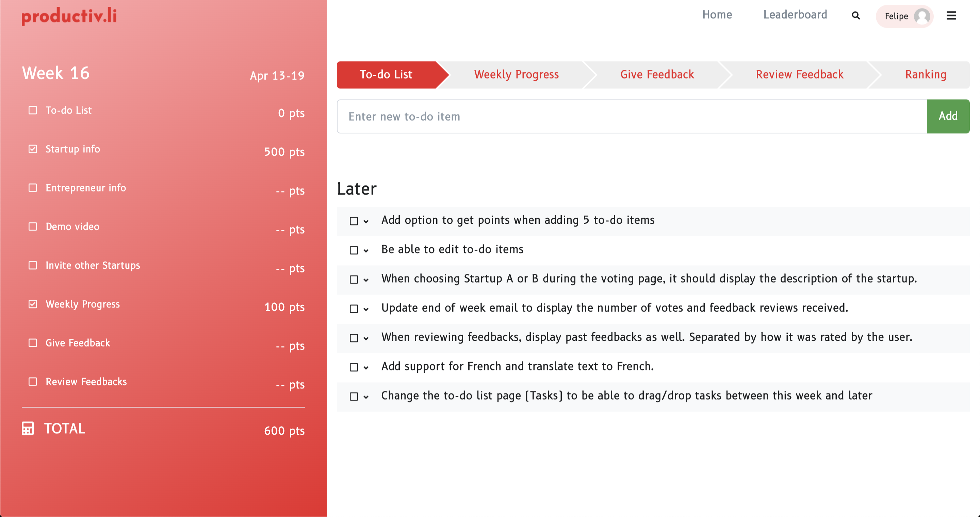
Task: Check the Demo video checkbox
Action: click(x=32, y=226)
